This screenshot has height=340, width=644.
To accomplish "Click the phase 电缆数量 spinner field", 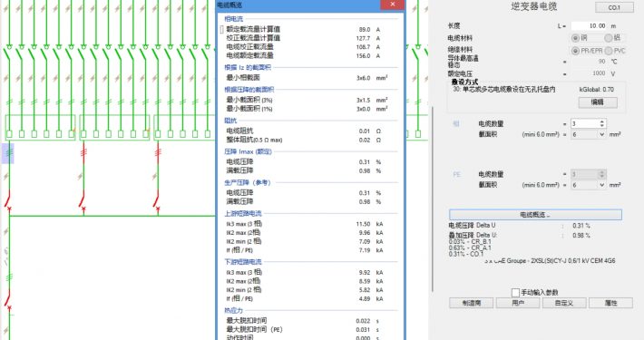I will click(x=584, y=123).
